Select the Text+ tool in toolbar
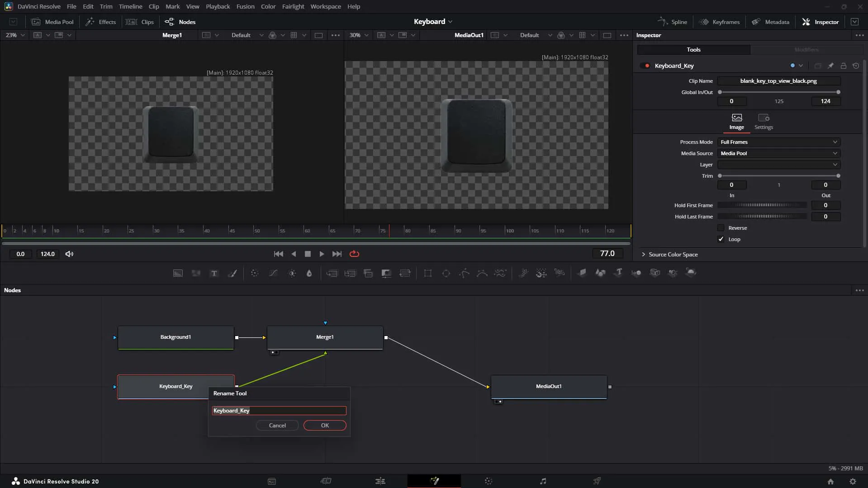 (214, 273)
